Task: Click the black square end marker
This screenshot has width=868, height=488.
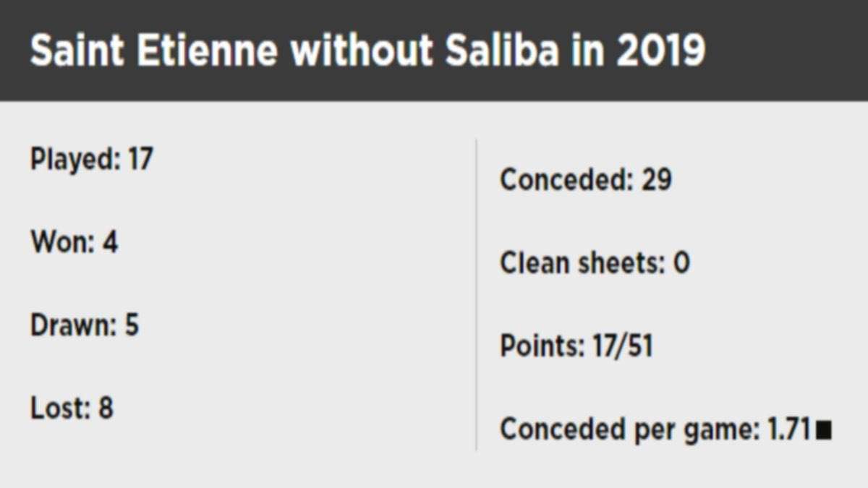Action: pos(823,432)
